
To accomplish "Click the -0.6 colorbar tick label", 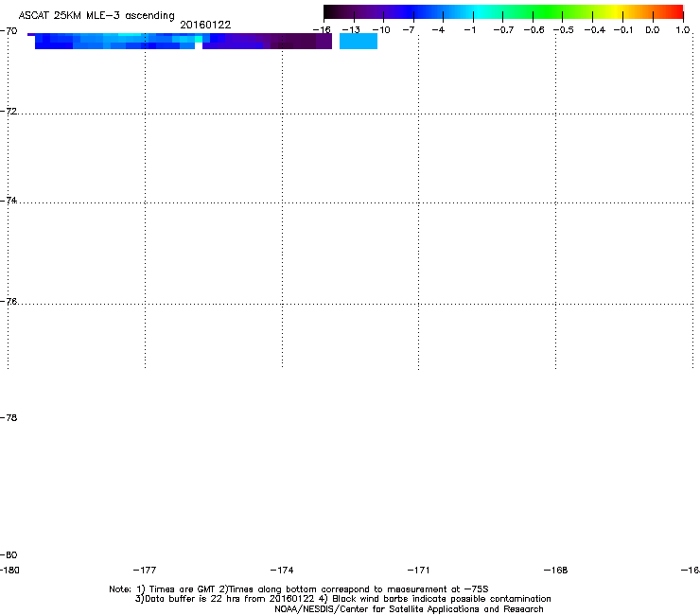I will (x=534, y=30).
